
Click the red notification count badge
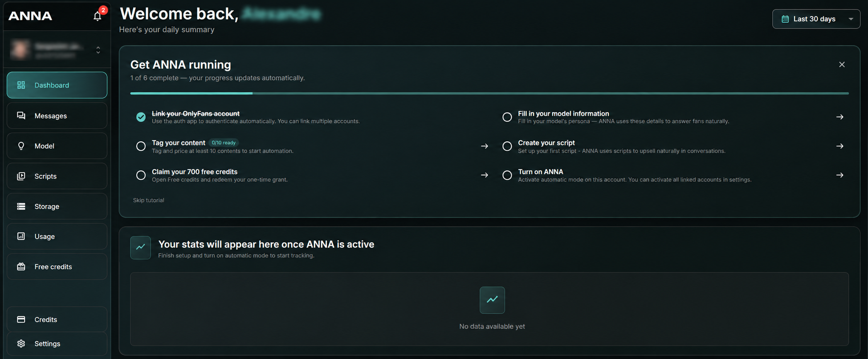103,10
